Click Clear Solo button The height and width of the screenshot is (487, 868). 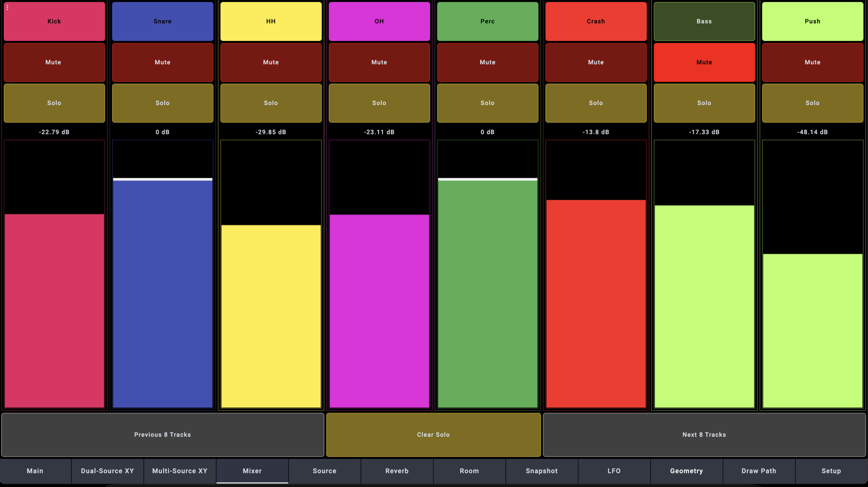point(433,434)
